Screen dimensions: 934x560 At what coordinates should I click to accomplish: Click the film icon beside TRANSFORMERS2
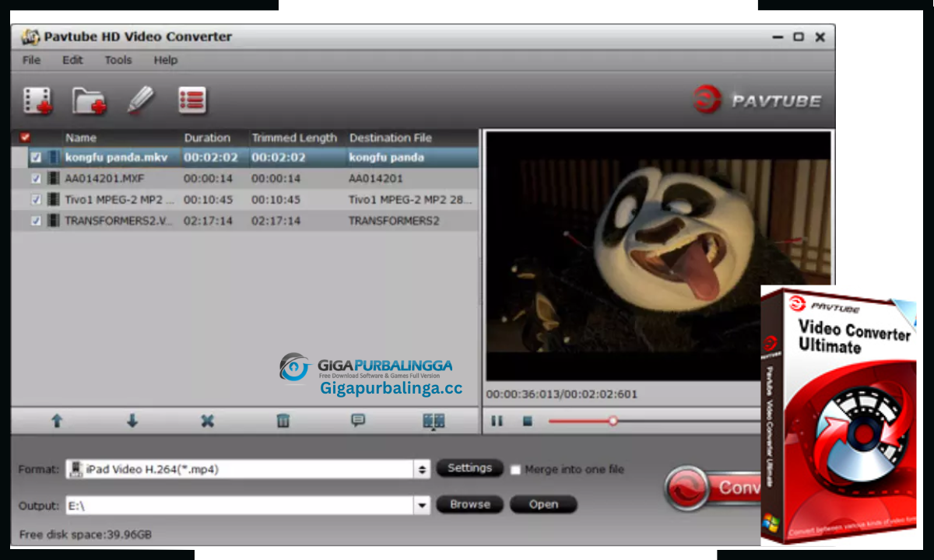click(53, 220)
